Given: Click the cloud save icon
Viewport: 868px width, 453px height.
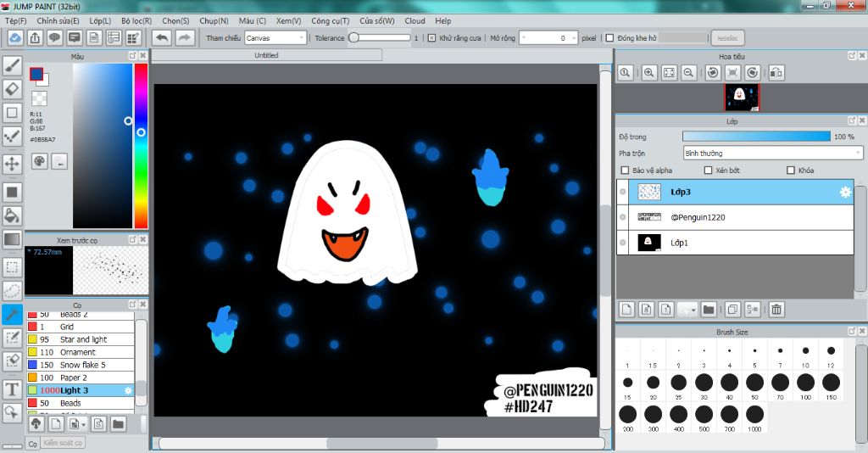Looking at the screenshot, I should pyautogui.click(x=15, y=37).
